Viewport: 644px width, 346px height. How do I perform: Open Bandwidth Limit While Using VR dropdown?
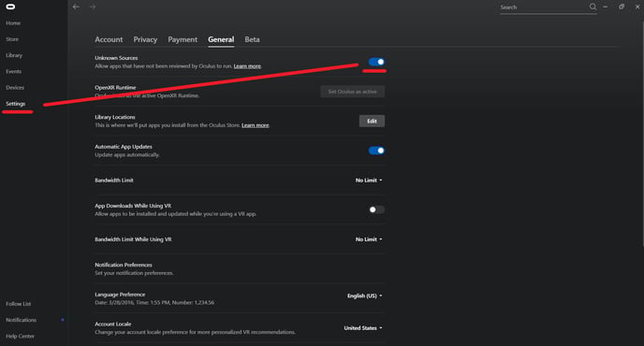[x=369, y=239]
